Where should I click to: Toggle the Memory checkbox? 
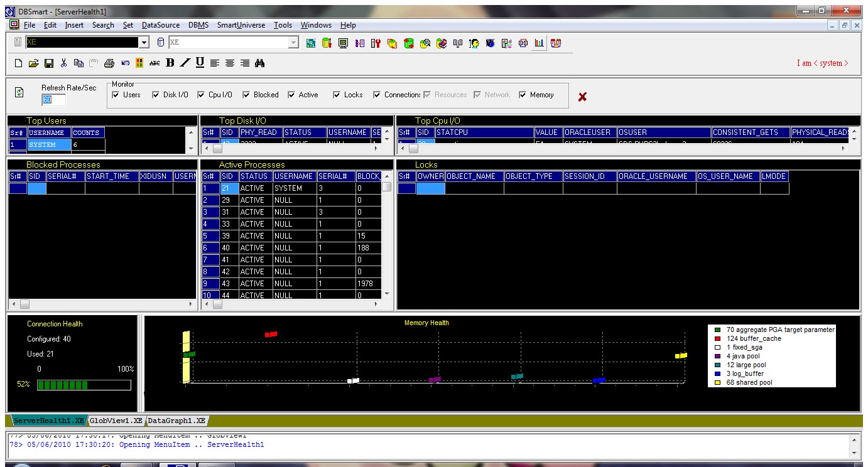pyautogui.click(x=523, y=95)
